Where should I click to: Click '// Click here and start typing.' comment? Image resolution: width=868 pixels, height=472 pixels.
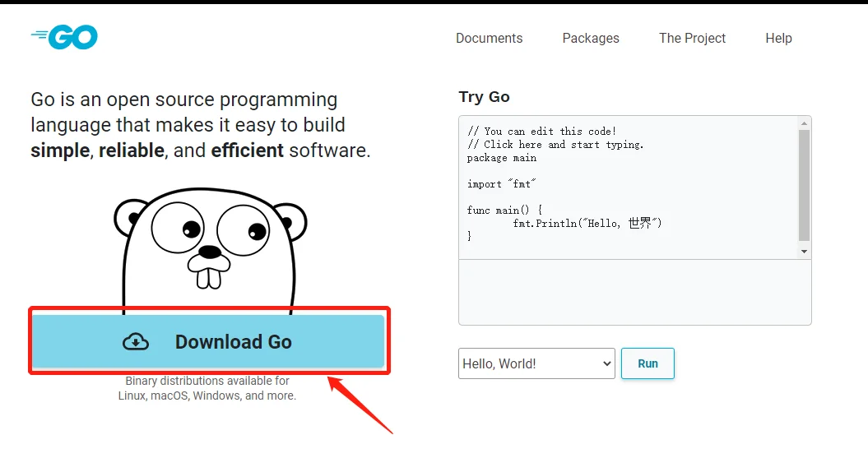555,145
